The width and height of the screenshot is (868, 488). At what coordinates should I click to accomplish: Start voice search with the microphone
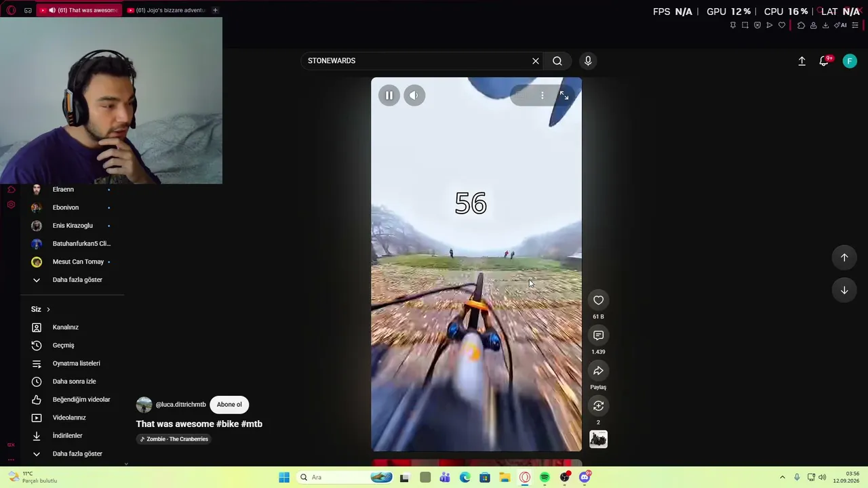coord(588,61)
